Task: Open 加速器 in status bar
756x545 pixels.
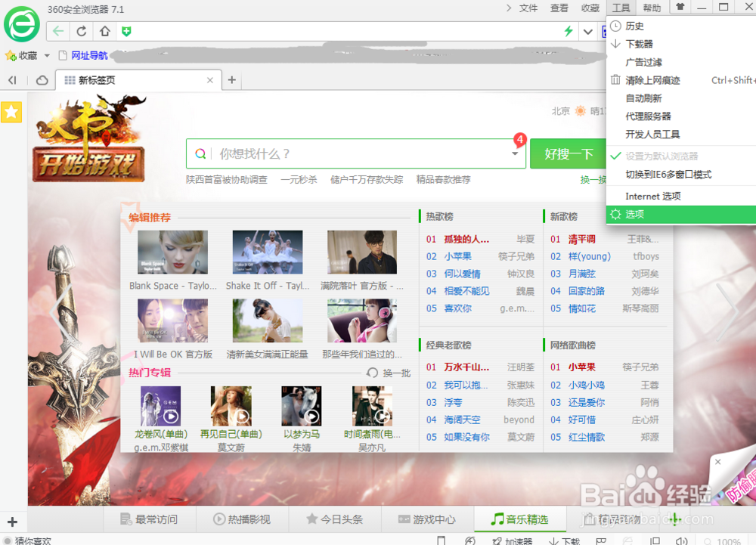Action: click(513, 541)
